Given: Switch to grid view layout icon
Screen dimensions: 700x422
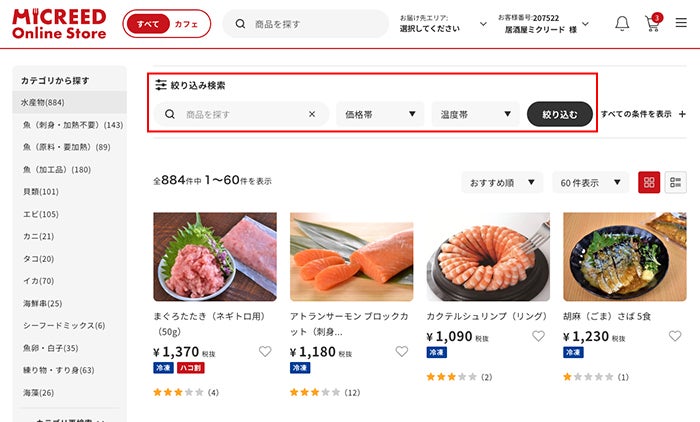Looking at the screenshot, I should (x=649, y=182).
